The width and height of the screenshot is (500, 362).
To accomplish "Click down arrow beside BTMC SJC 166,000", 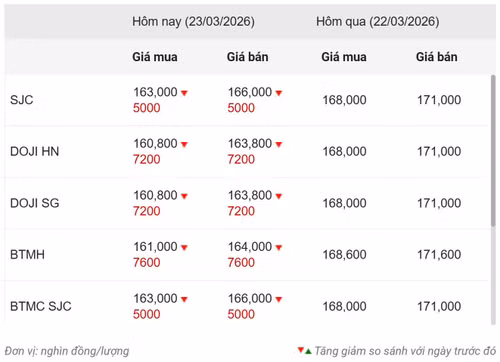I will [279, 299].
